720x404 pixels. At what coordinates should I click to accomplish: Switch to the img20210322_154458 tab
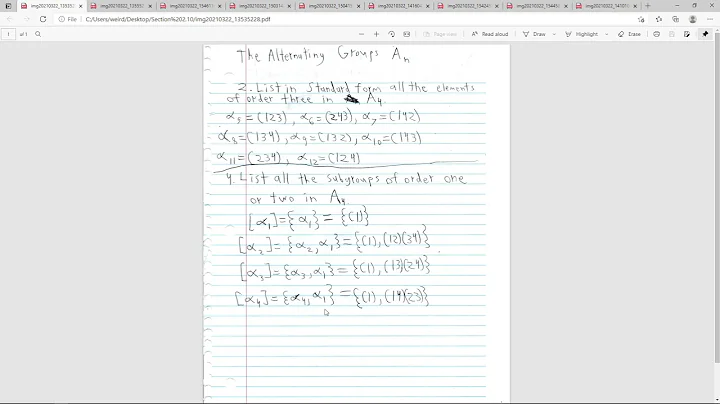point(537,6)
